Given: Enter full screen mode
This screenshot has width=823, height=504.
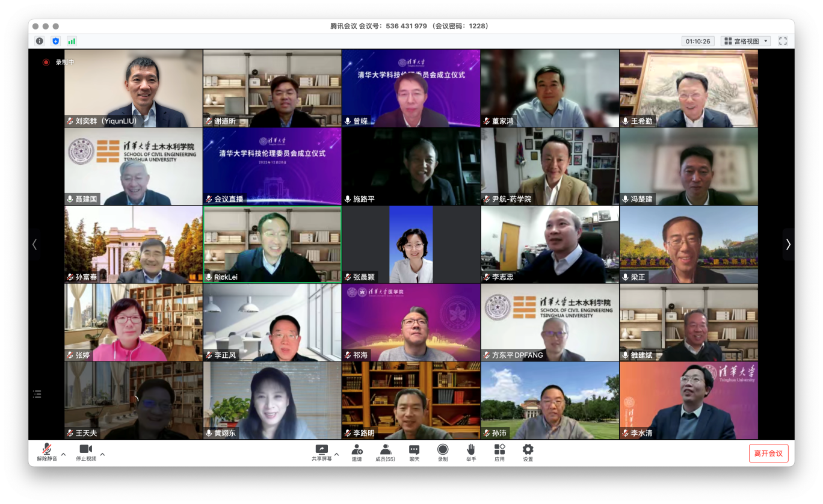Looking at the screenshot, I should click(783, 41).
